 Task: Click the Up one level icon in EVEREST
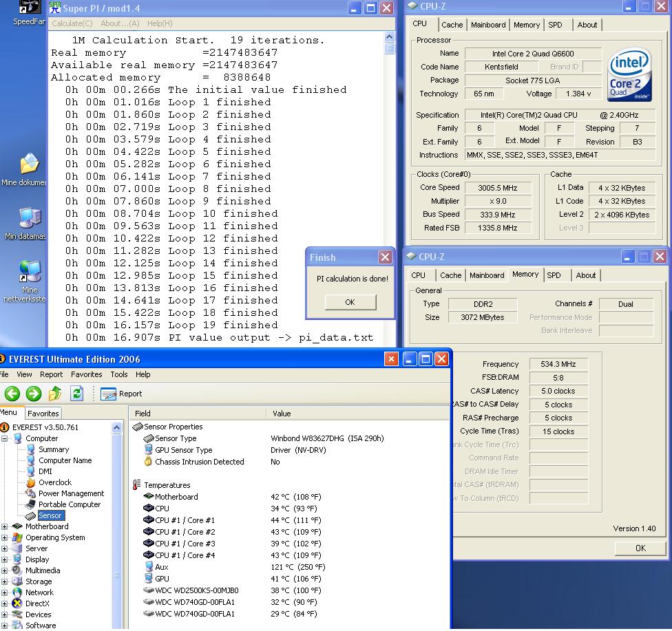[55, 393]
